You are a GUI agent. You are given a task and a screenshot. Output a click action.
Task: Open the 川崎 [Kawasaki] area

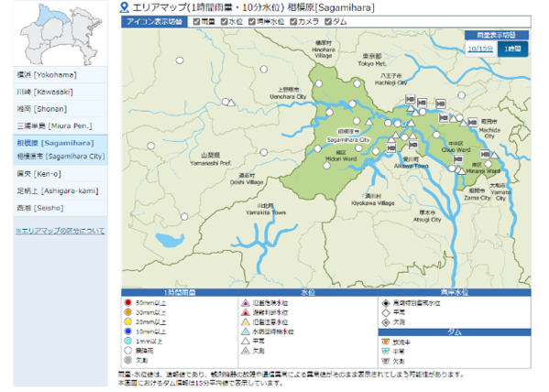(60, 93)
